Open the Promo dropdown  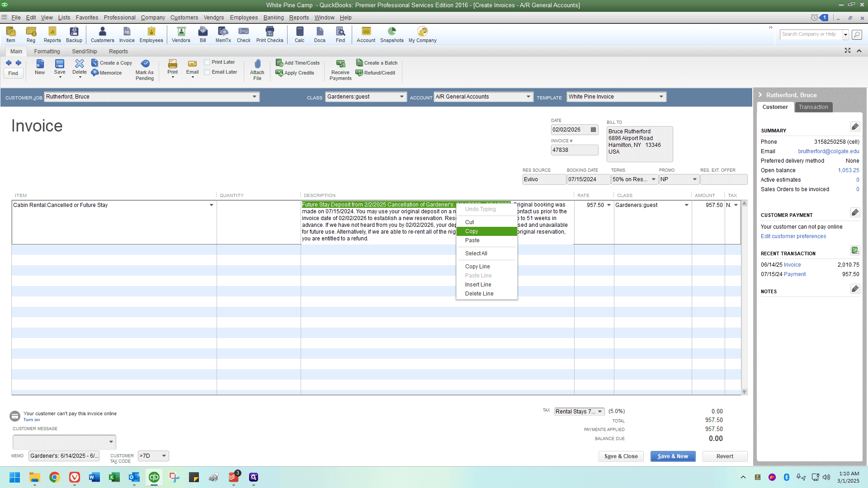[x=695, y=179]
